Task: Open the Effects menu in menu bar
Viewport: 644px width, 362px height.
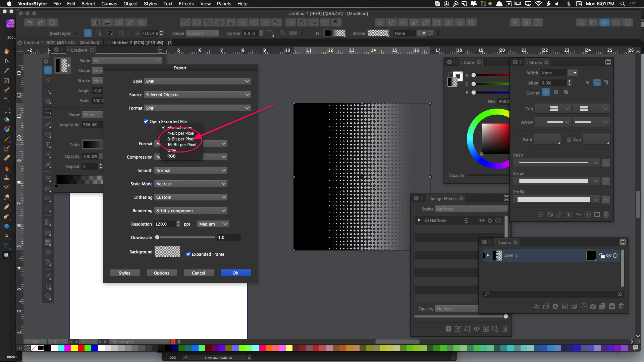Action: click(186, 4)
